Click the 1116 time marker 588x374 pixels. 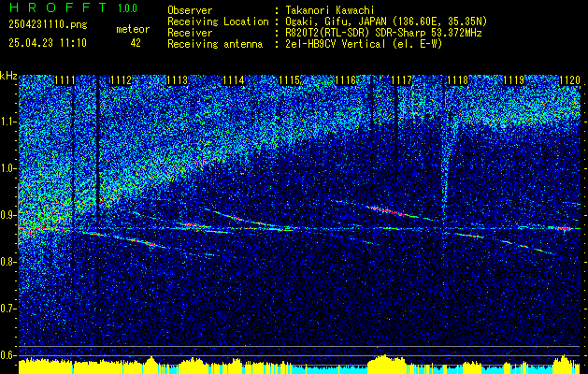coord(345,80)
